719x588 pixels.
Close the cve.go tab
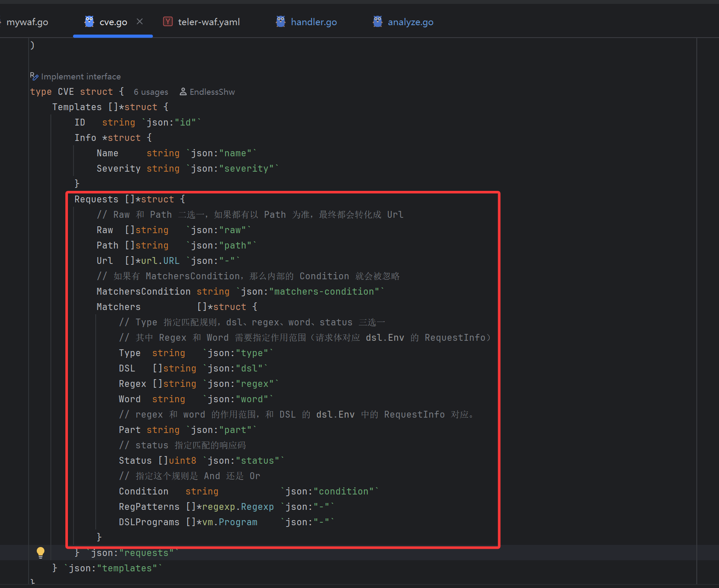[x=140, y=21]
